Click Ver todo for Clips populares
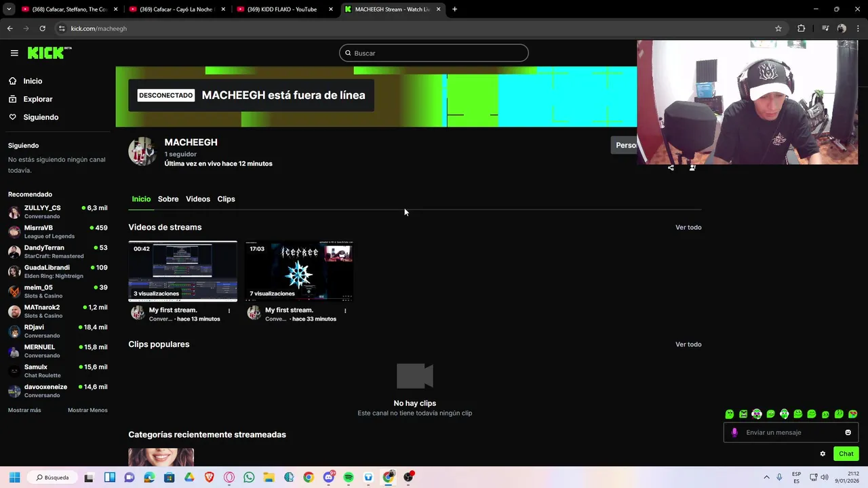The image size is (868, 488). click(x=688, y=344)
